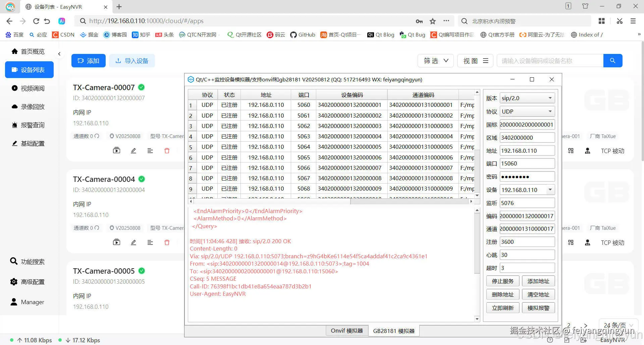The width and height of the screenshot is (644, 345).
Task: Click the browser reload icon
Action: pyautogui.click(x=36, y=21)
